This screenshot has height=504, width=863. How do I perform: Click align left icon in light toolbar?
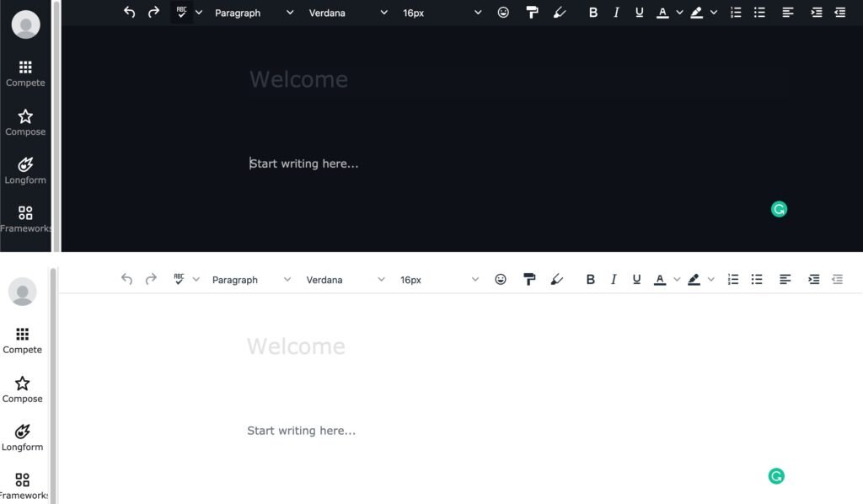[x=785, y=279]
